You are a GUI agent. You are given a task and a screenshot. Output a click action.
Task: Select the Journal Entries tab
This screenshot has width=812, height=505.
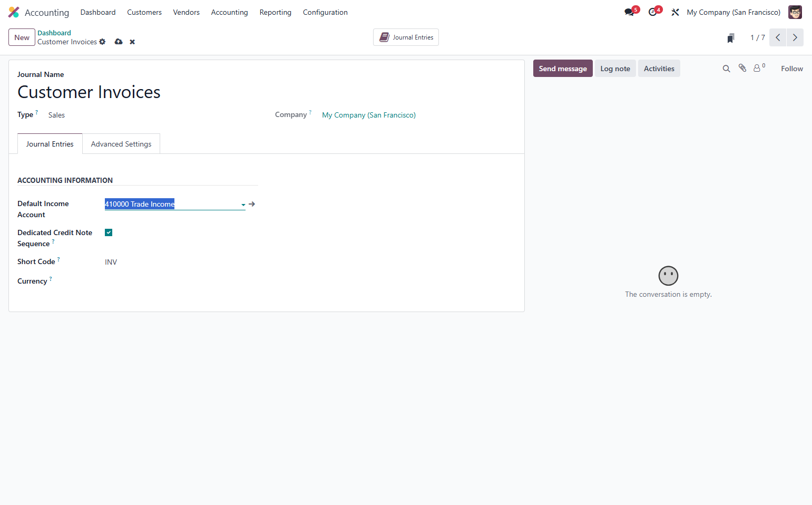click(x=50, y=144)
